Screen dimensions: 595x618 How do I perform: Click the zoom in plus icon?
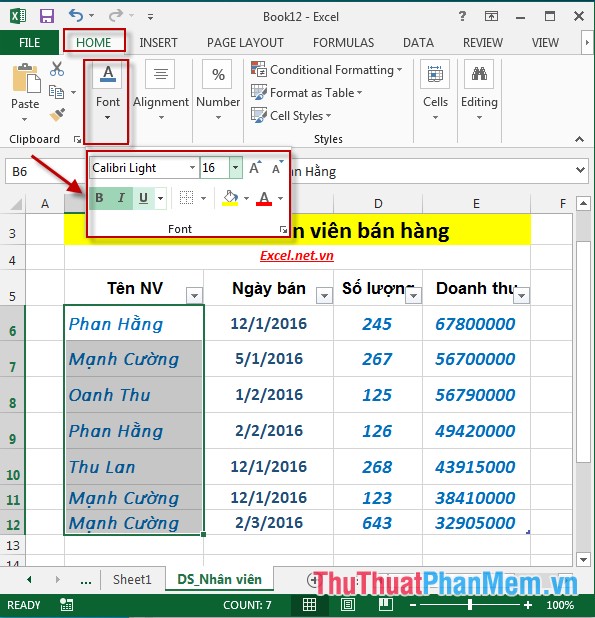click(528, 605)
